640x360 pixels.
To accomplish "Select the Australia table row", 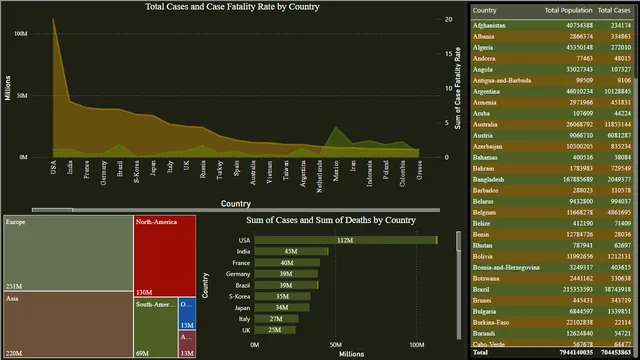I will [552, 124].
